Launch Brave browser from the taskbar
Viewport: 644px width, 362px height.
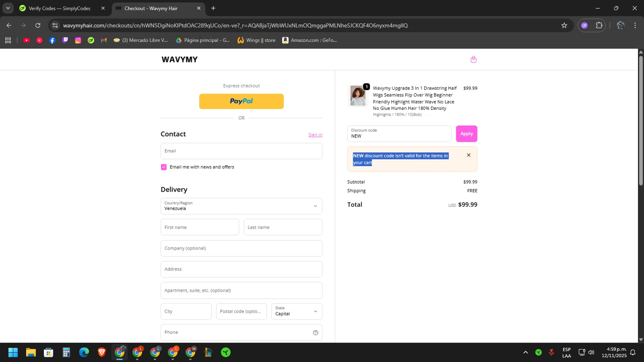click(102, 353)
